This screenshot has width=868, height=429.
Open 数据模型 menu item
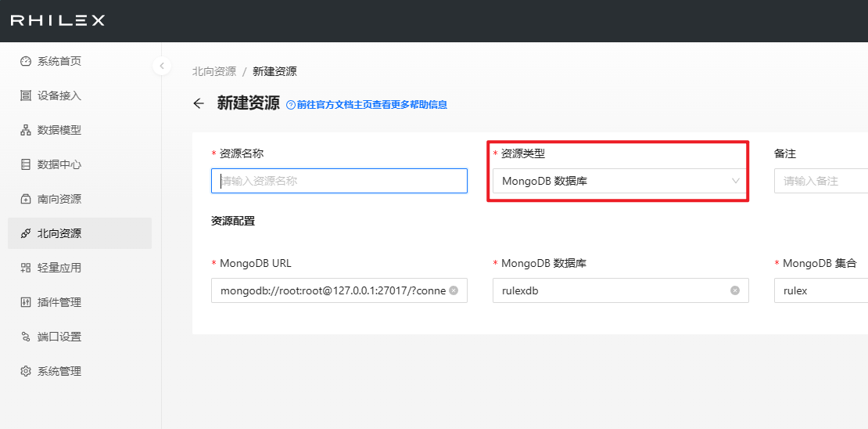click(80, 130)
